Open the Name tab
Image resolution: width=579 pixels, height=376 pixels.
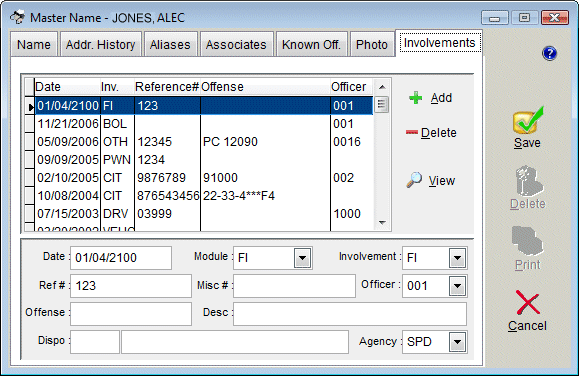tap(34, 44)
